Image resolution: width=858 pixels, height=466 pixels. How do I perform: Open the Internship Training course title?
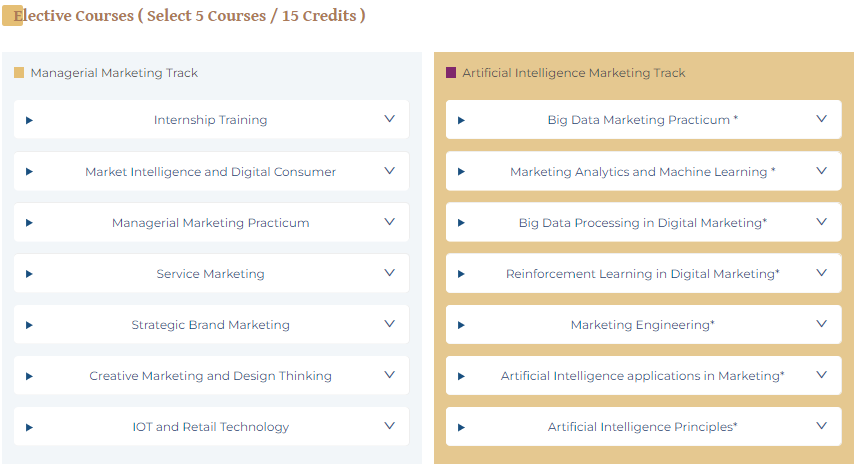211,120
